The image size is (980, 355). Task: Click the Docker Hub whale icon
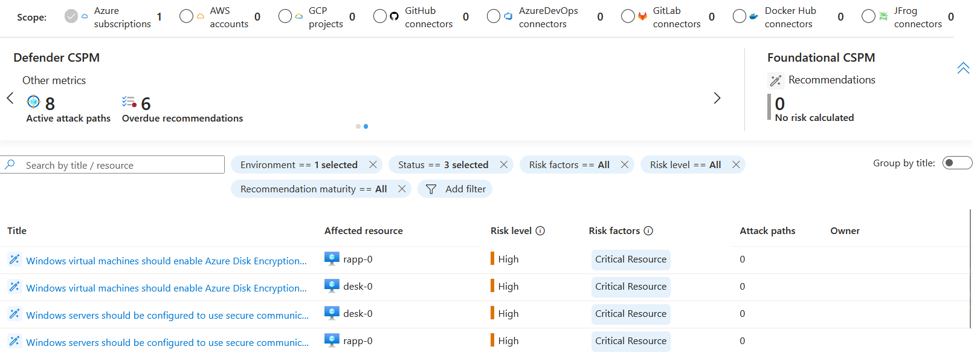pos(753,16)
